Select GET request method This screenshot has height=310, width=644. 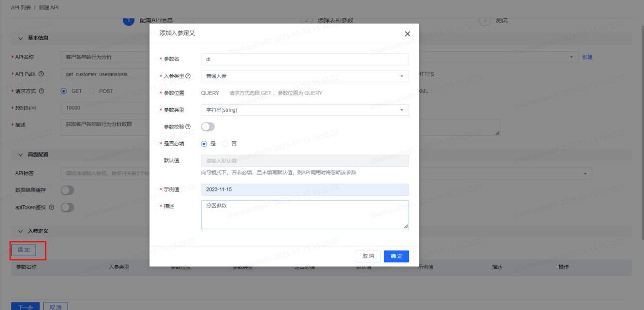coord(63,91)
